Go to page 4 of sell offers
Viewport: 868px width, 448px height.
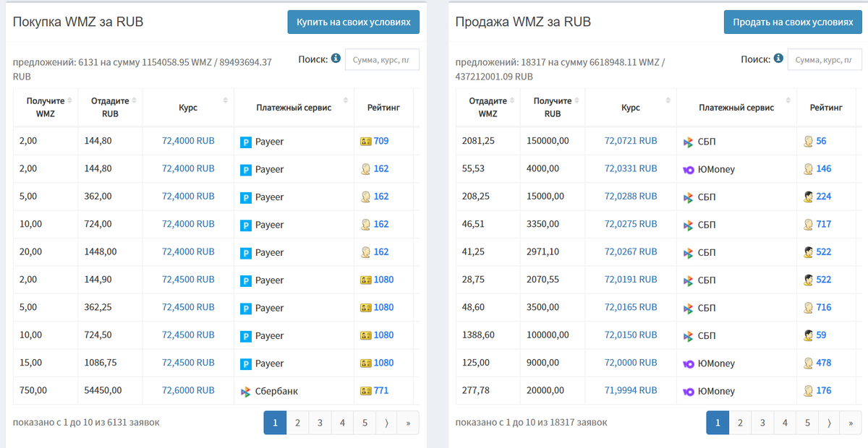tap(785, 423)
